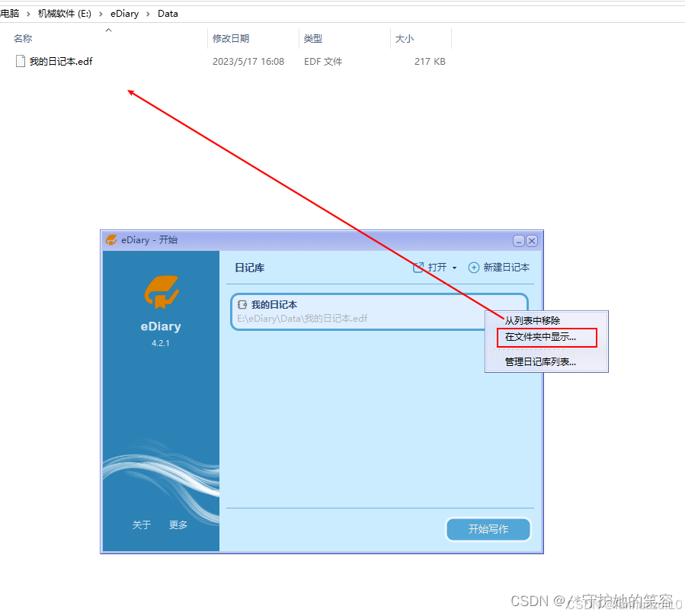Click the 打开 open icon
The width and height of the screenshot is (685, 616).
[418, 267]
